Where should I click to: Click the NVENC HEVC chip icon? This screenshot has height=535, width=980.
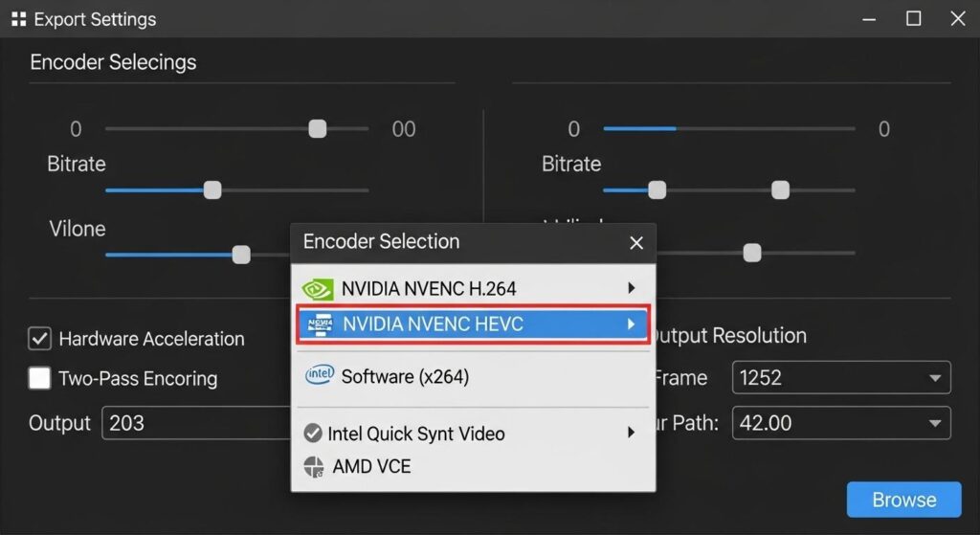(318, 324)
